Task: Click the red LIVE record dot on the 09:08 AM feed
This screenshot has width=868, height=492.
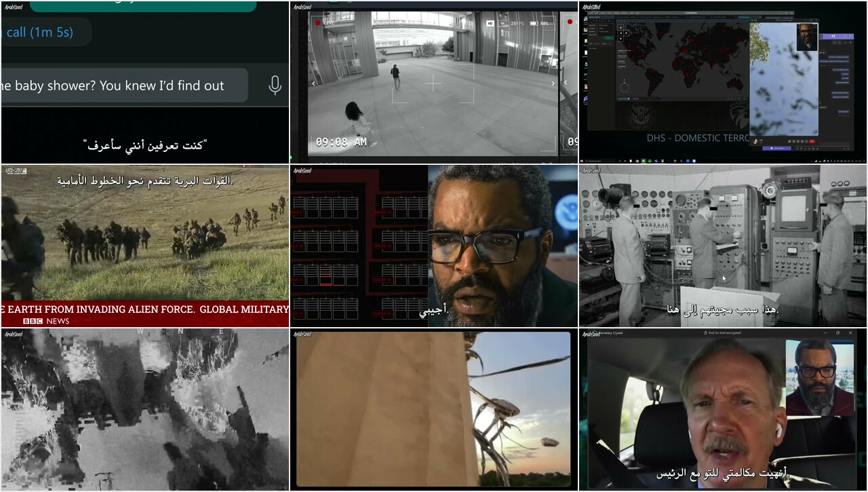Action: pyautogui.click(x=318, y=22)
